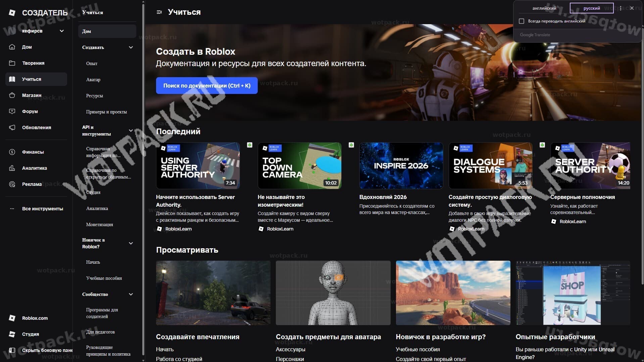
Task: Click the green download badge beside Top Down Camera
Action: pos(351,145)
